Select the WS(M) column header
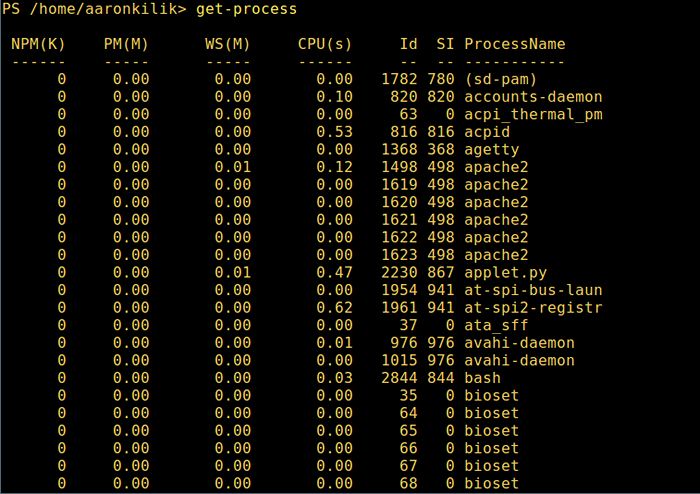The width and height of the screenshot is (700, 494). coord(228,44)
